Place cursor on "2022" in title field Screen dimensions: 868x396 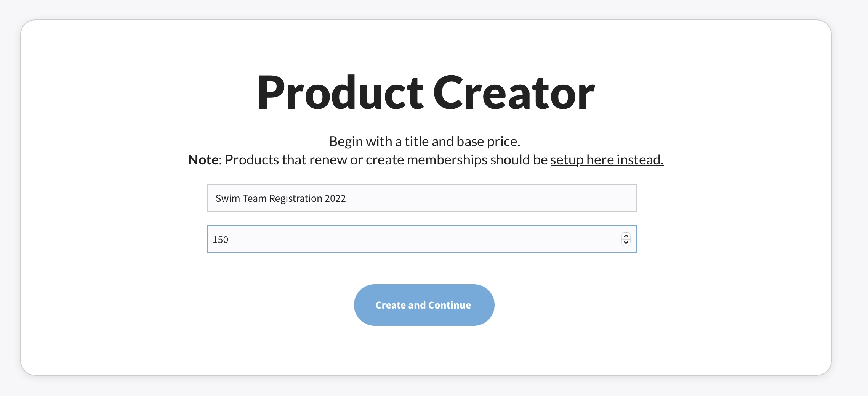pyautogui.click(x=335, y=198)
